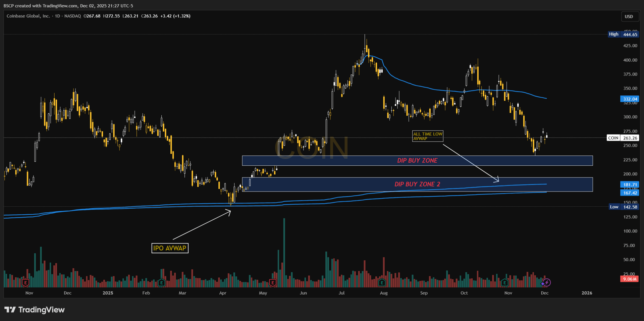The image size is (644, 321).
Task: Click the 400.00 price axis level
Action: coord(630,60)
